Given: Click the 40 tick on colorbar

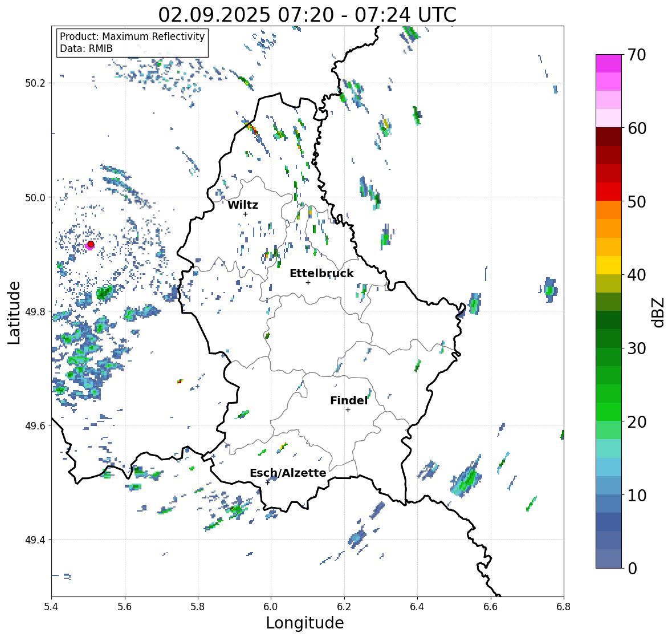Looking at the screenshot, I should pyautogui.click(x=637, y=275).
